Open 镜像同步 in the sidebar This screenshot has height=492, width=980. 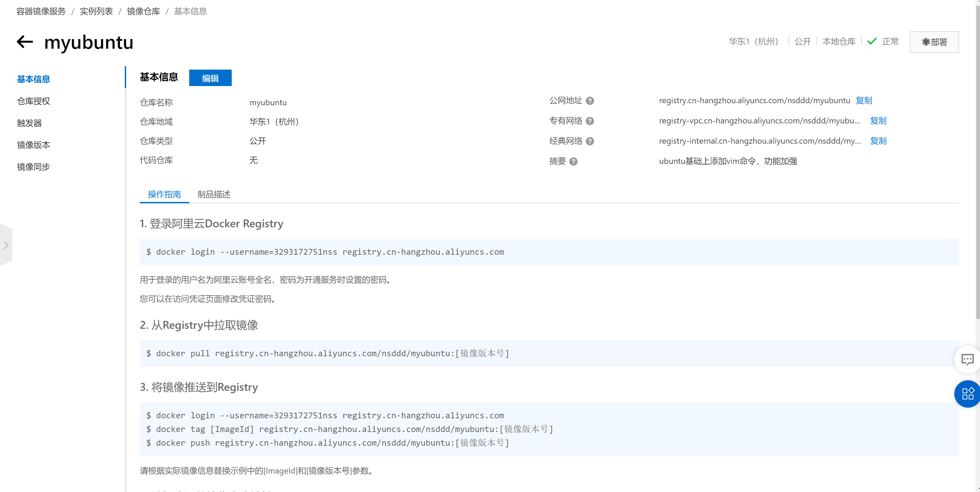pyautogui.click(x=34, y=167)
